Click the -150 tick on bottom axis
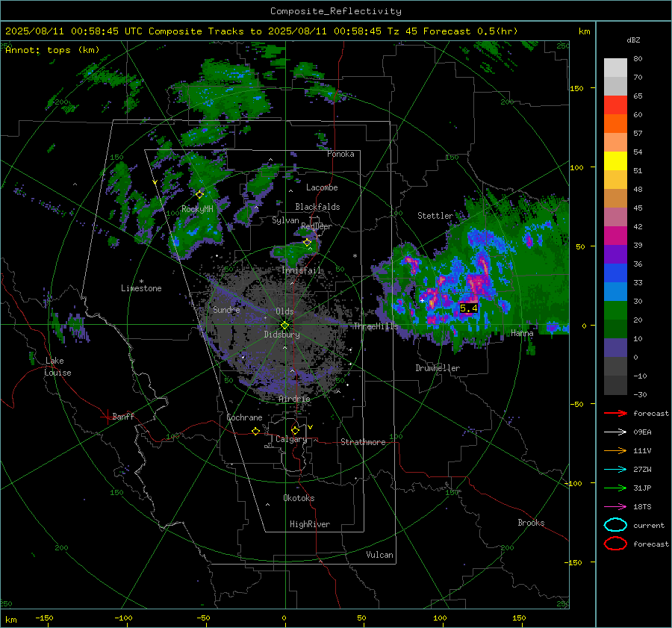Viewport: 672px width, 628px height. pyautogui.click(x=44, y=618)
